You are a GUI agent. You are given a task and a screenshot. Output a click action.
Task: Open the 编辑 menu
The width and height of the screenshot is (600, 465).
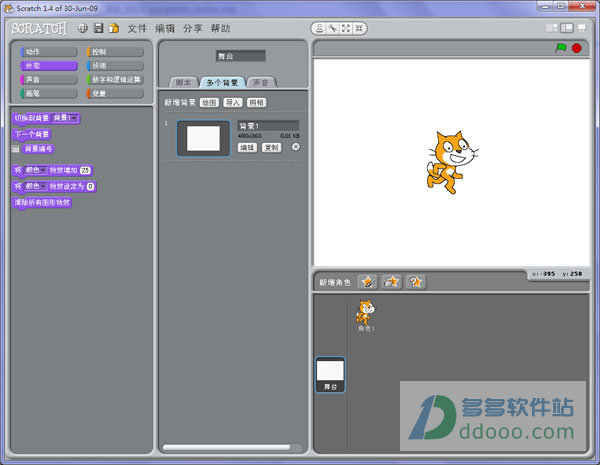pos(165,28)
